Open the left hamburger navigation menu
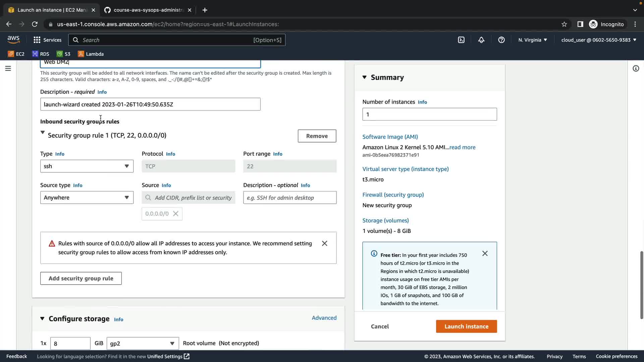 pos(8,68)
